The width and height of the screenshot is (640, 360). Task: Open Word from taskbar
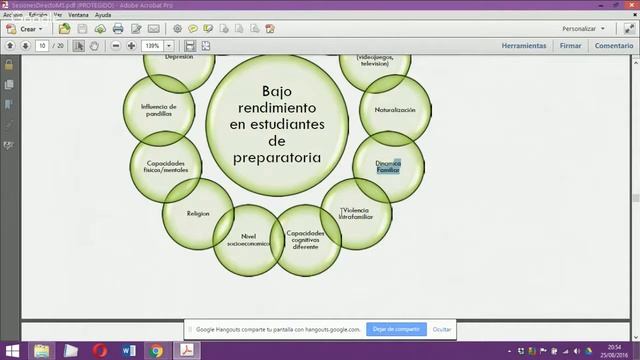click(129, 351)
